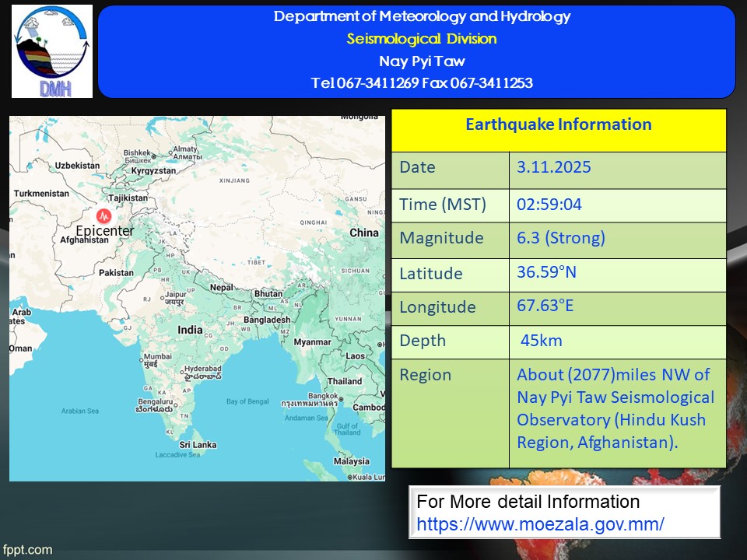Click the Seismological Division yellow heading

[421, 39]
